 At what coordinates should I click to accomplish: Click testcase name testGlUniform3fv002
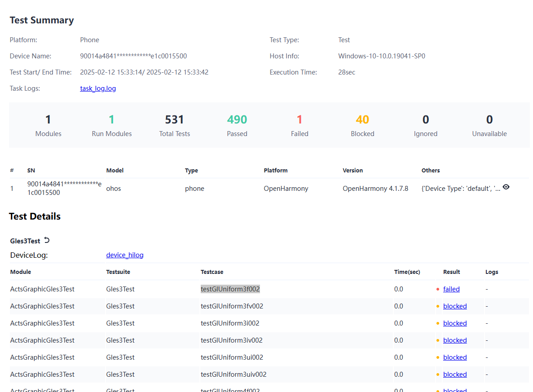(232, 306)
